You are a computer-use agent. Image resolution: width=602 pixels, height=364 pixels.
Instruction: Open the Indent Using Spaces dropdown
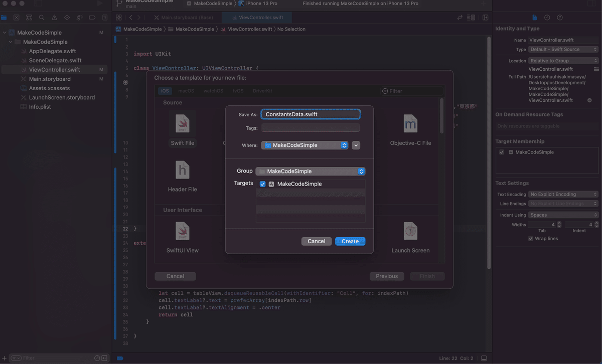coord(563,215)
